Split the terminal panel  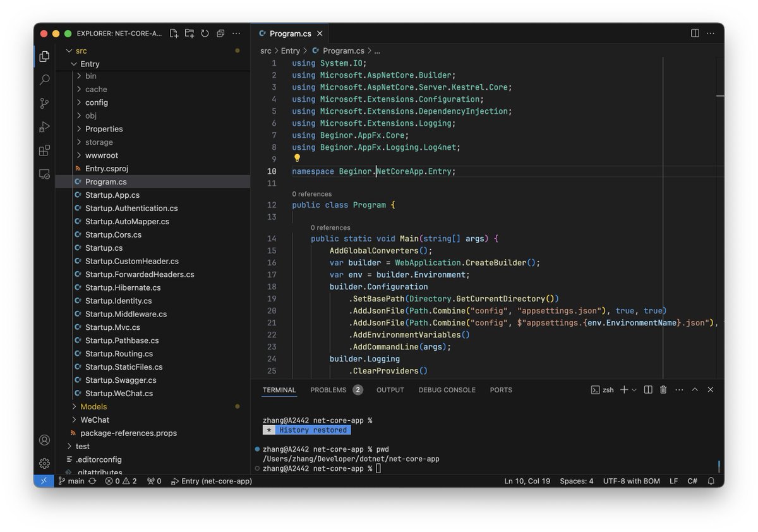648,390
